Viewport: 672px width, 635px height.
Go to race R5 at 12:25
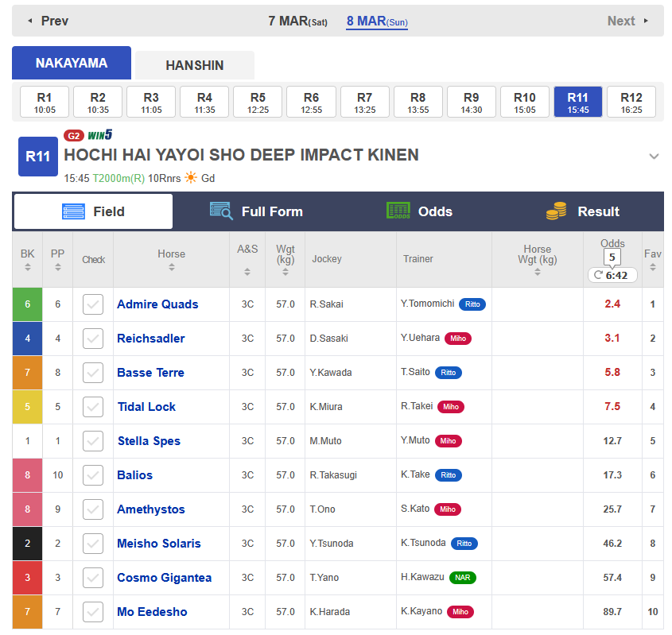258,102
